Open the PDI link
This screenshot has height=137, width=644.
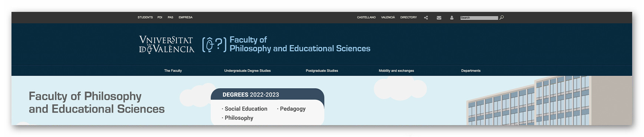(x=160, y=17)
